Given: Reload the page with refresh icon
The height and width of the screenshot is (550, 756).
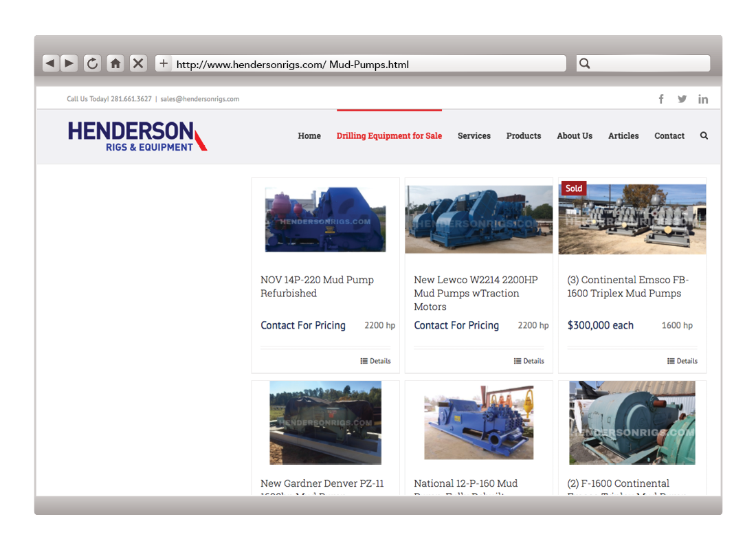Looking at the screenshot, I should [x=92, y=63].
